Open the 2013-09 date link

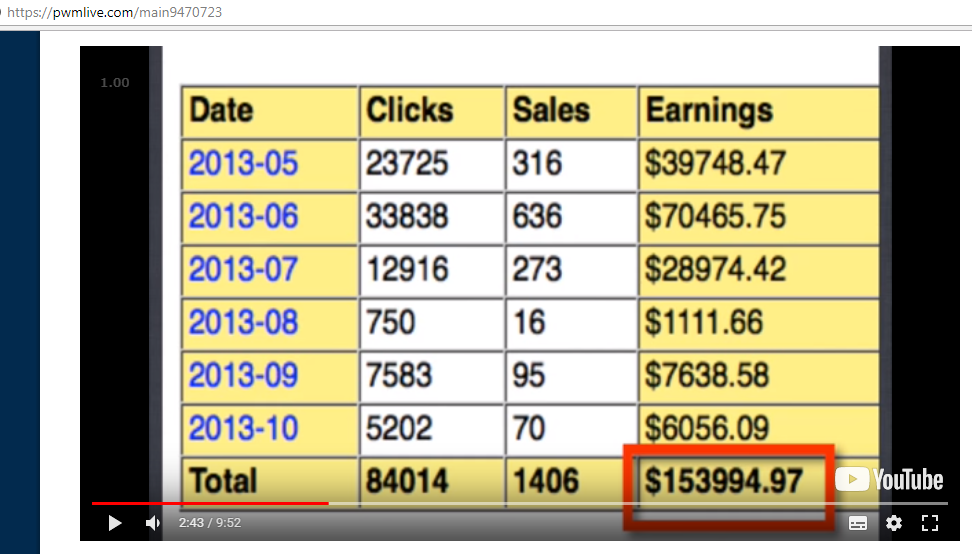[243, 376]
